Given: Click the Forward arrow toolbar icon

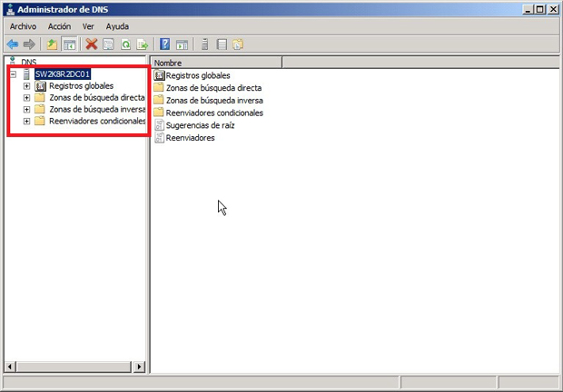Looking at the screenshot, I should point(29,44).
